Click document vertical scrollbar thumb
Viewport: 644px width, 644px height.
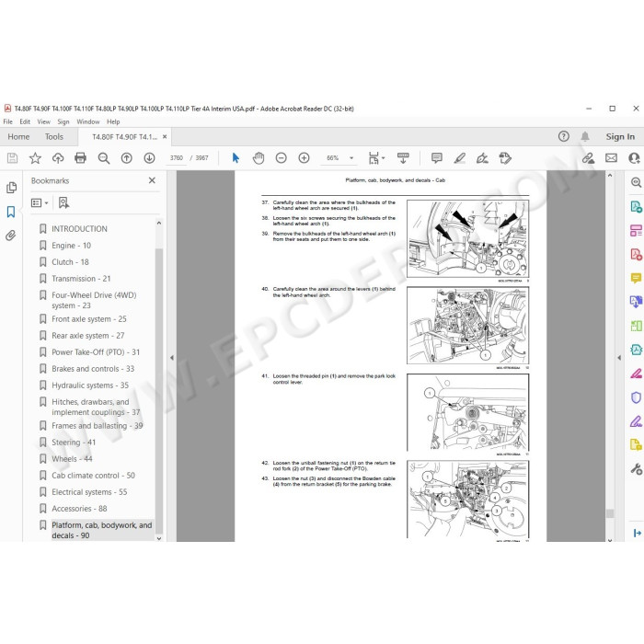click(610, 513)
